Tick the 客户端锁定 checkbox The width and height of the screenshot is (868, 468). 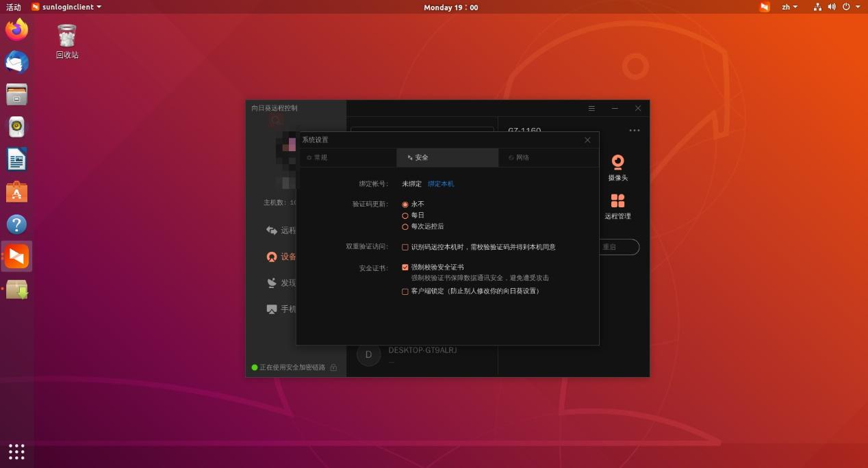click(405, 291)
